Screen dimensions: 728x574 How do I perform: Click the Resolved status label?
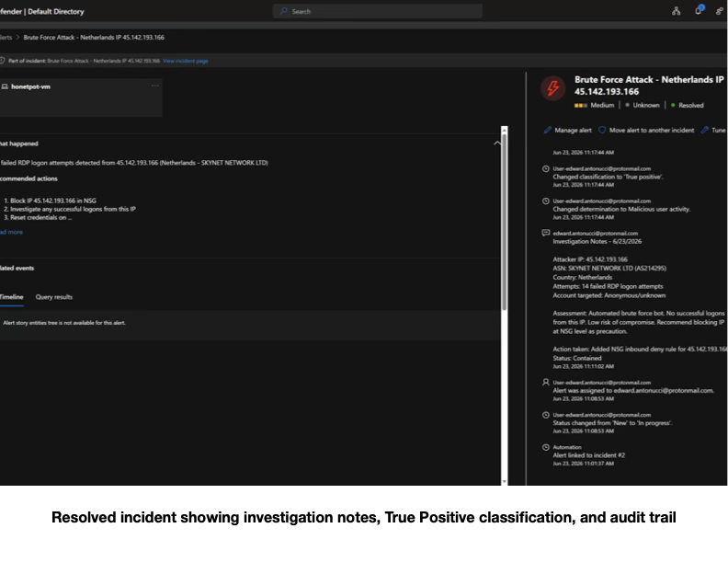[x=688, y=106]
